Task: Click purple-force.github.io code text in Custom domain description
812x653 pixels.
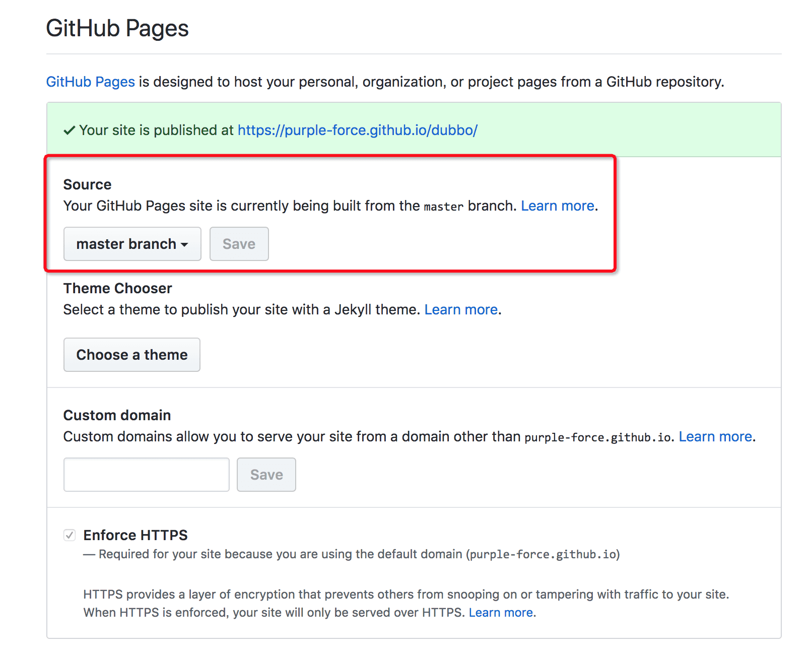Action: click(597, 438)
